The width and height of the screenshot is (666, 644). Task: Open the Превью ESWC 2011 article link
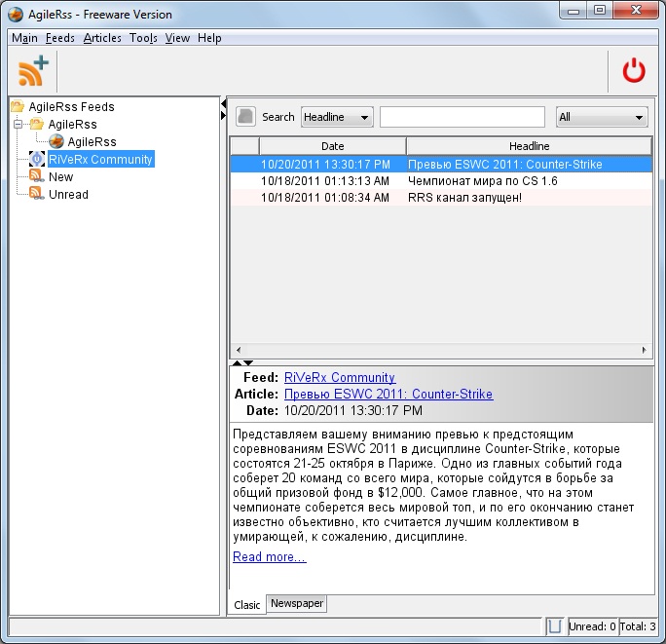(388, 394)
